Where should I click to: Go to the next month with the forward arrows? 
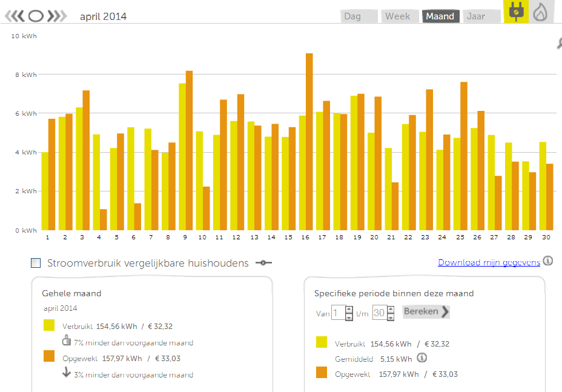tap(57, 16)
